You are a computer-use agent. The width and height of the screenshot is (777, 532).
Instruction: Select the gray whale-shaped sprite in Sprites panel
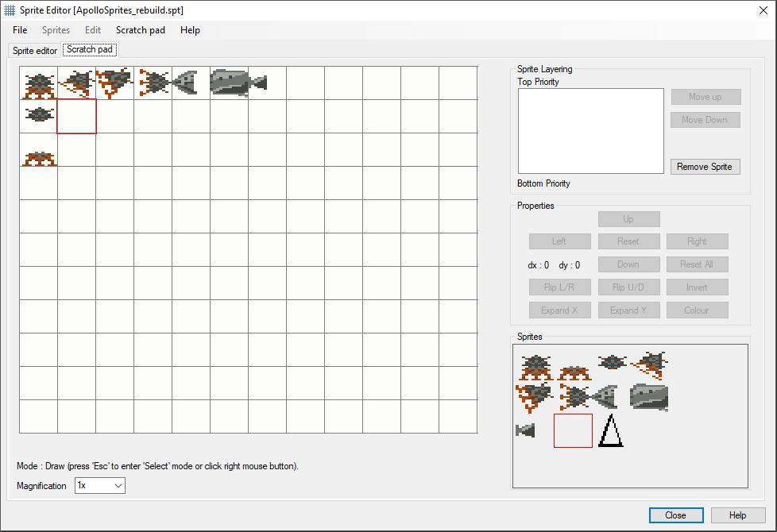click(649, 397)
